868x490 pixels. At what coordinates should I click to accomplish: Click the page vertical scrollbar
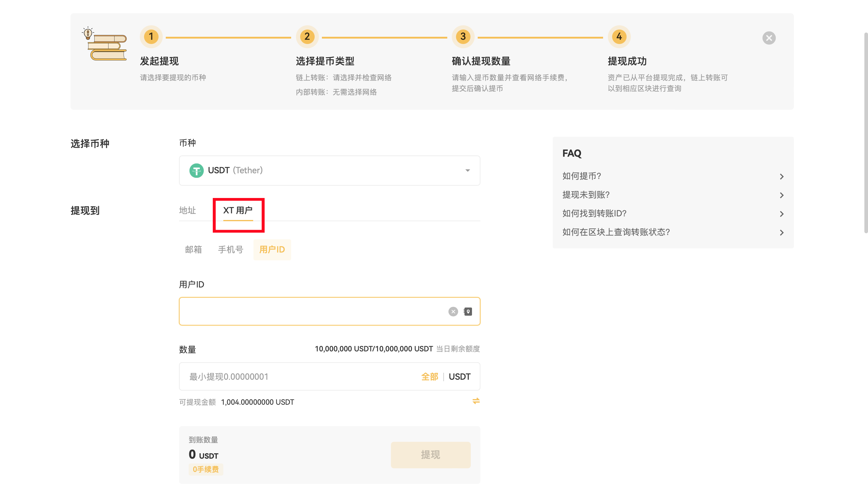pos(866,133)
